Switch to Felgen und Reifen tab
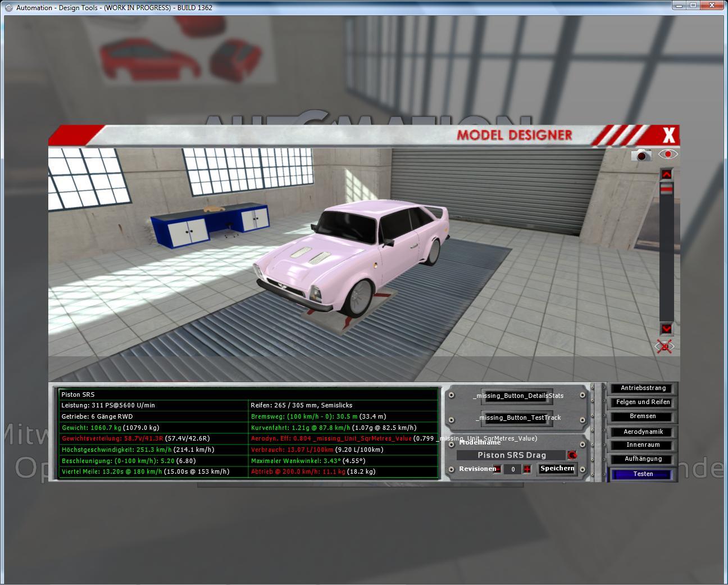The height and width of the screenshot is (585, 728). 643,402
